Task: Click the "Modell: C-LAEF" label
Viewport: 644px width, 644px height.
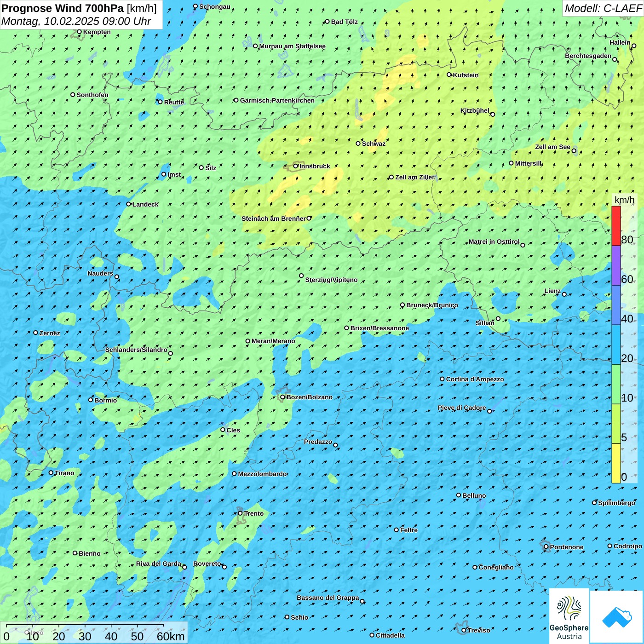Action: pyautogui.click(x=603, y=8)
